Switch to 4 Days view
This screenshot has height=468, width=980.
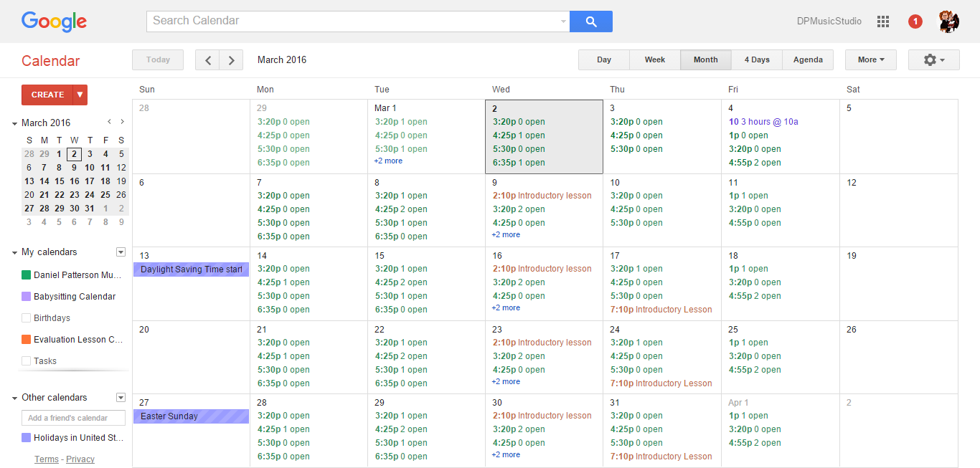(x=757, y=60)
